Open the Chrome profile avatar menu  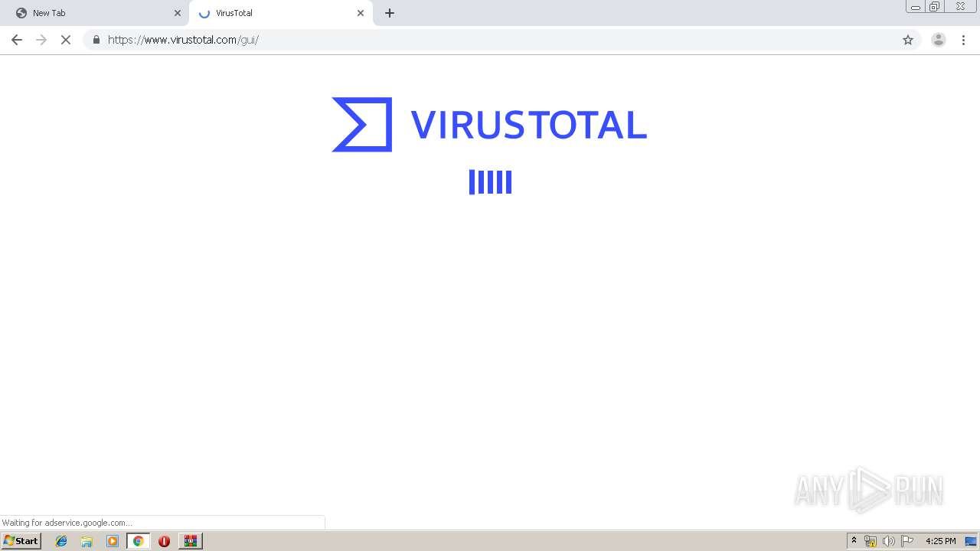click(x=938, y=40)
